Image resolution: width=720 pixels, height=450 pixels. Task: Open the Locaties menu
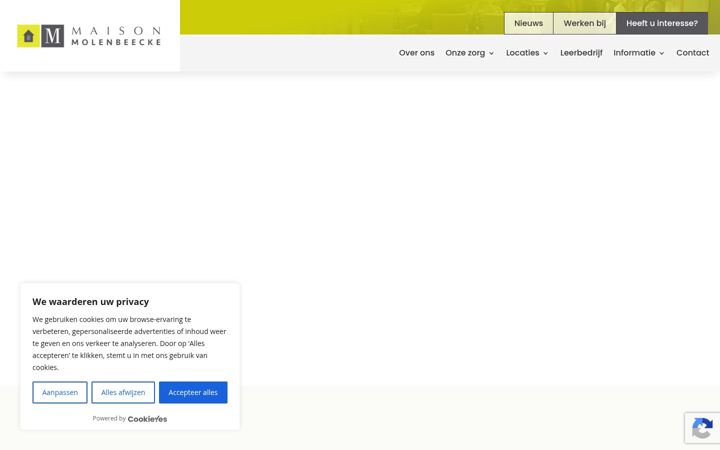[523, 53]
